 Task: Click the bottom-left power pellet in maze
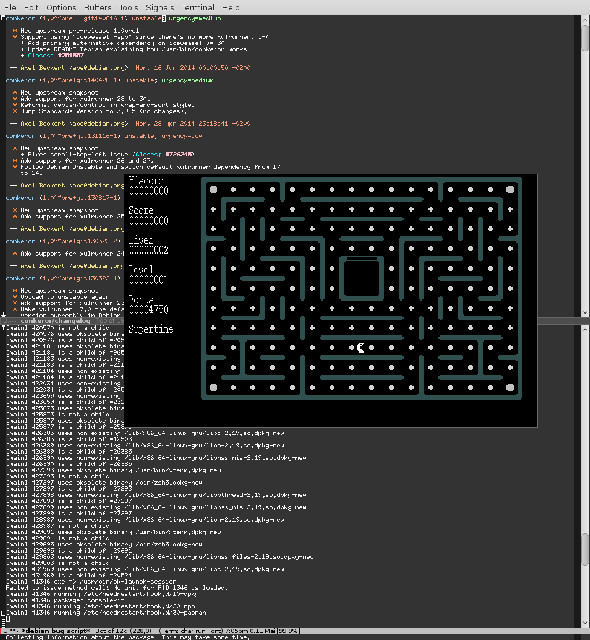[213, 387]
